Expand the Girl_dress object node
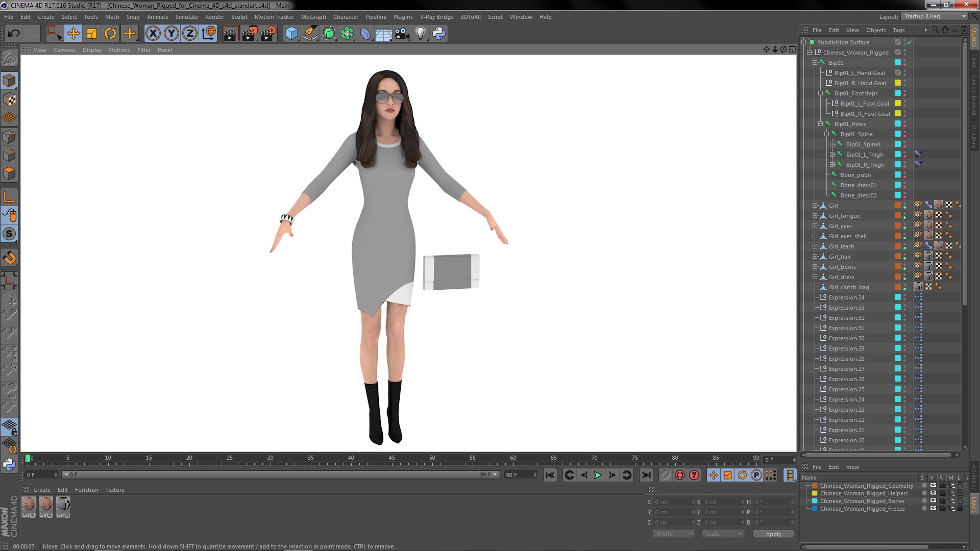This screenshot has height=551, width=980. (815, 277)
